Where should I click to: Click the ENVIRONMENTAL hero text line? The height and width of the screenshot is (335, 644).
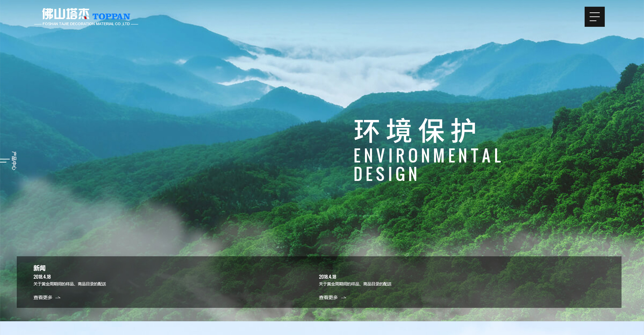428,156
